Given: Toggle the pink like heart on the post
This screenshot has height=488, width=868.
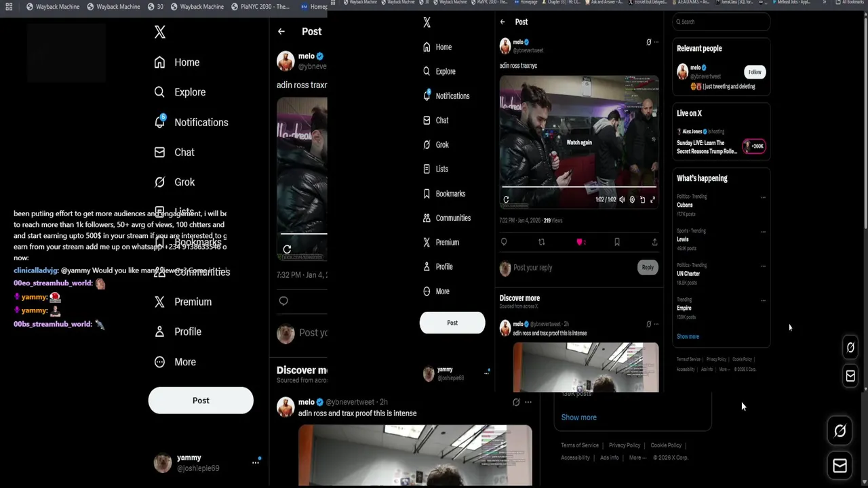Looking at the screenshot, I should [580, 242].
